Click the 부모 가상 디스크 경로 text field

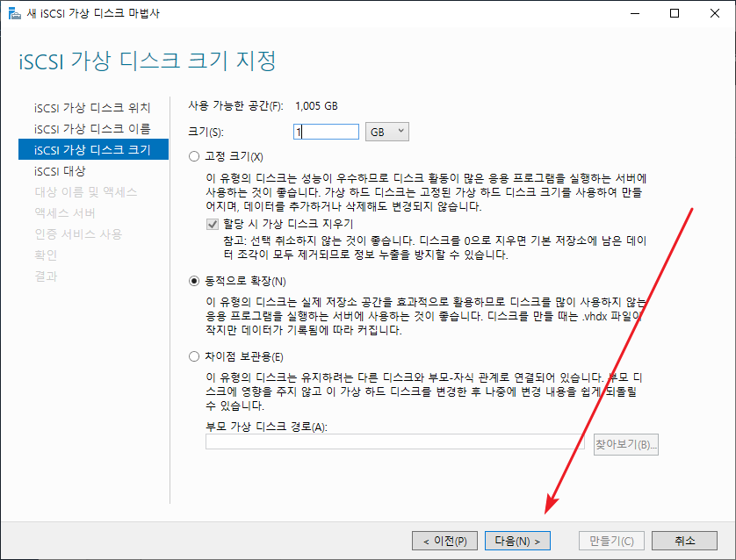click(394, 442)
